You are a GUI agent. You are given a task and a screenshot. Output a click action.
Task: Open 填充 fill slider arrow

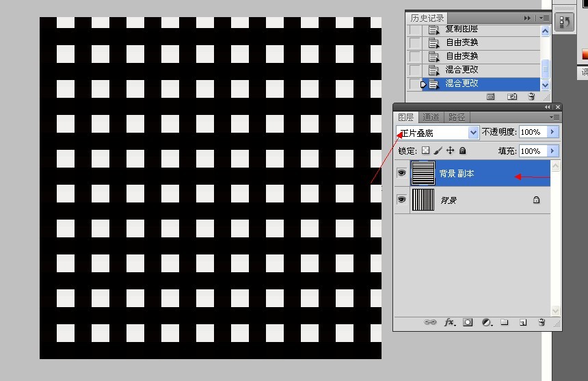click(552, 150)
